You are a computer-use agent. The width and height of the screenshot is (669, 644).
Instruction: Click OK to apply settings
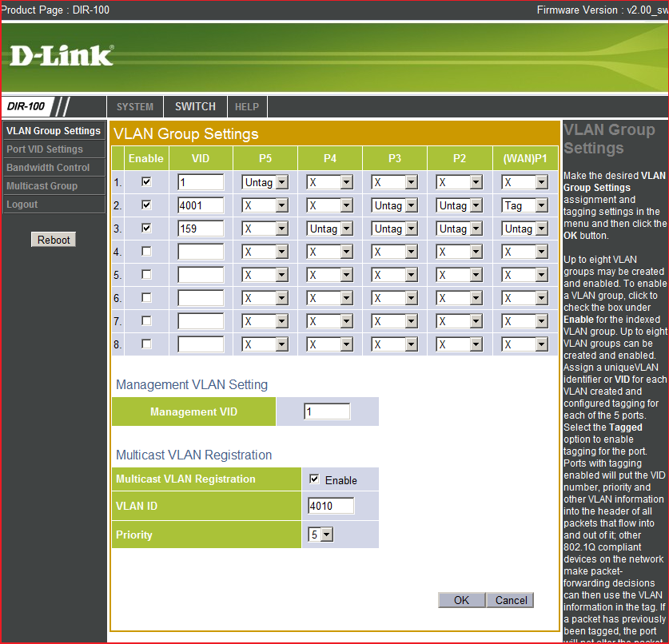[461, 600]
